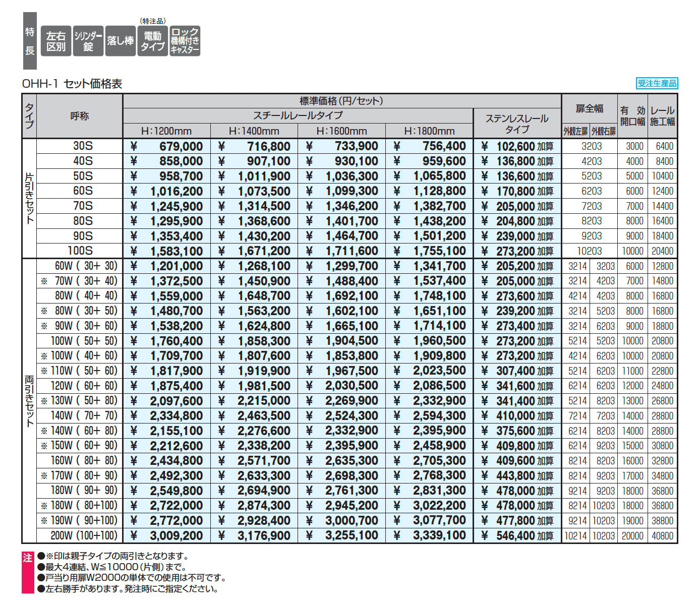Click the 扉全幅 column header

[x=589, y=109]
